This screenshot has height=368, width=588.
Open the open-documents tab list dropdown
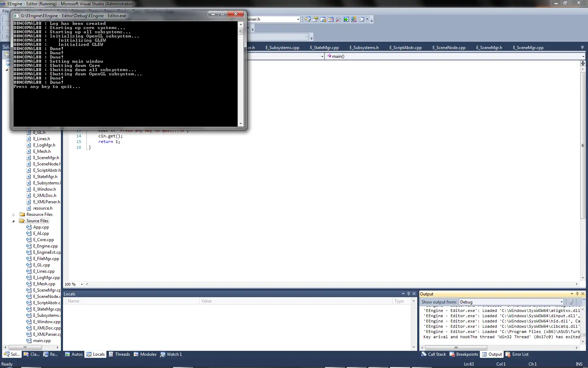coord(582,47)
